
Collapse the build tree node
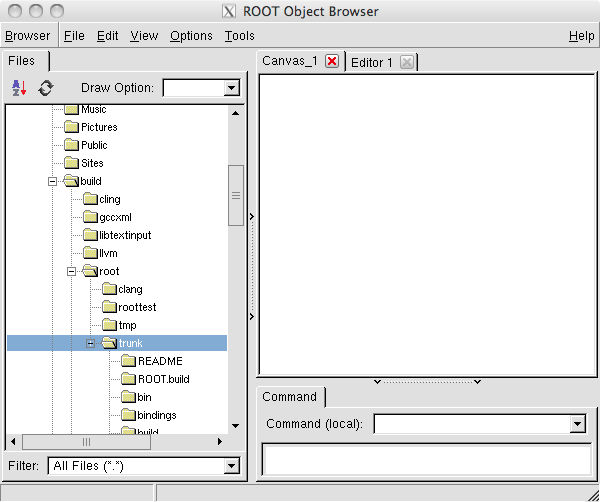[53, 181]
